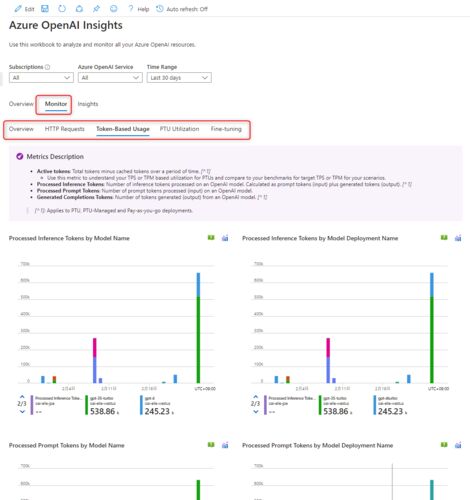Click the Save disk icon
The width and height of the screenshot is (470, 500).
[45, 9]
